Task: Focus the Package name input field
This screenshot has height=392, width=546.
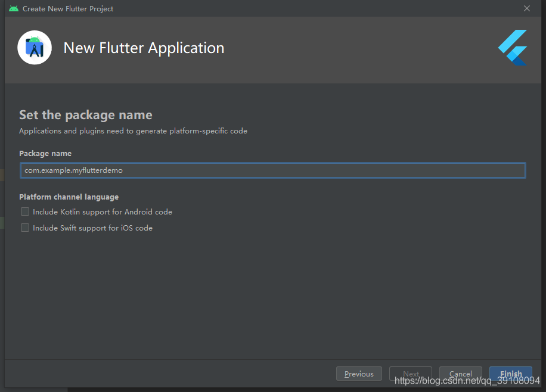Action: pos(272,170)
